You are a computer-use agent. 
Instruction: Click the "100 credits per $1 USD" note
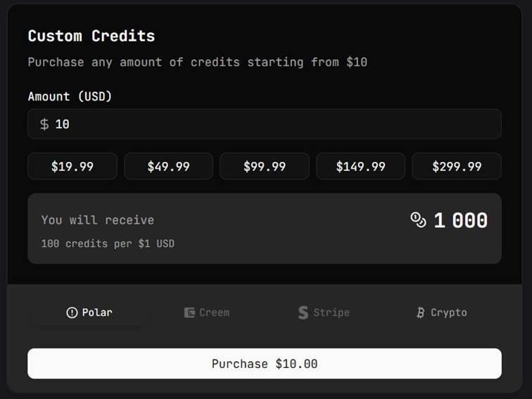pos(108,244)
